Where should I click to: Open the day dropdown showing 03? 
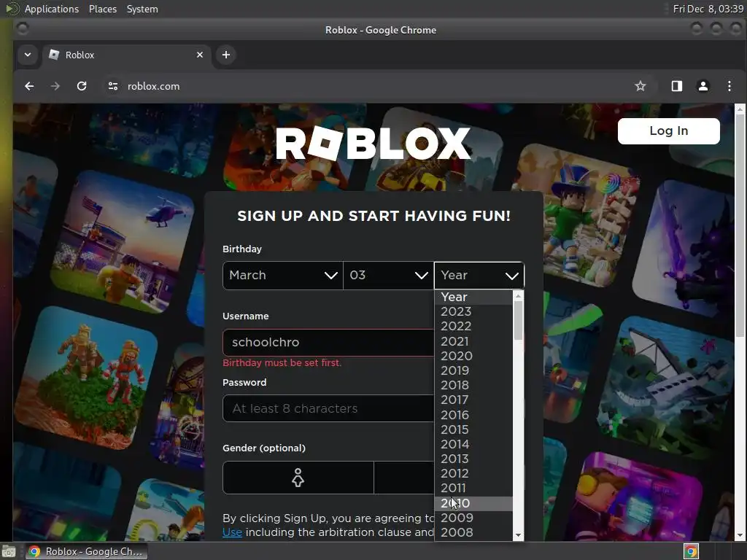[388, 275]
